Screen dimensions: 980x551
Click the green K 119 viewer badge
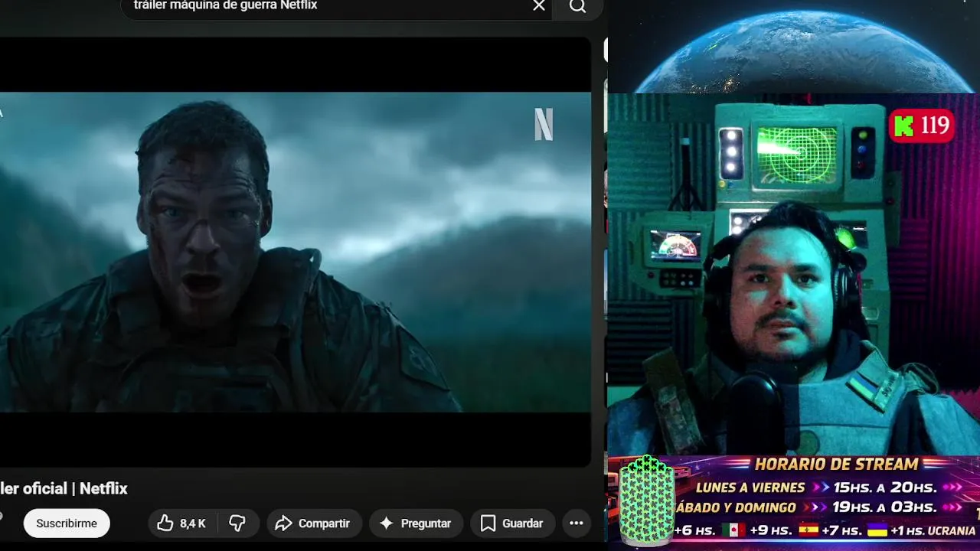click(922, 126)
